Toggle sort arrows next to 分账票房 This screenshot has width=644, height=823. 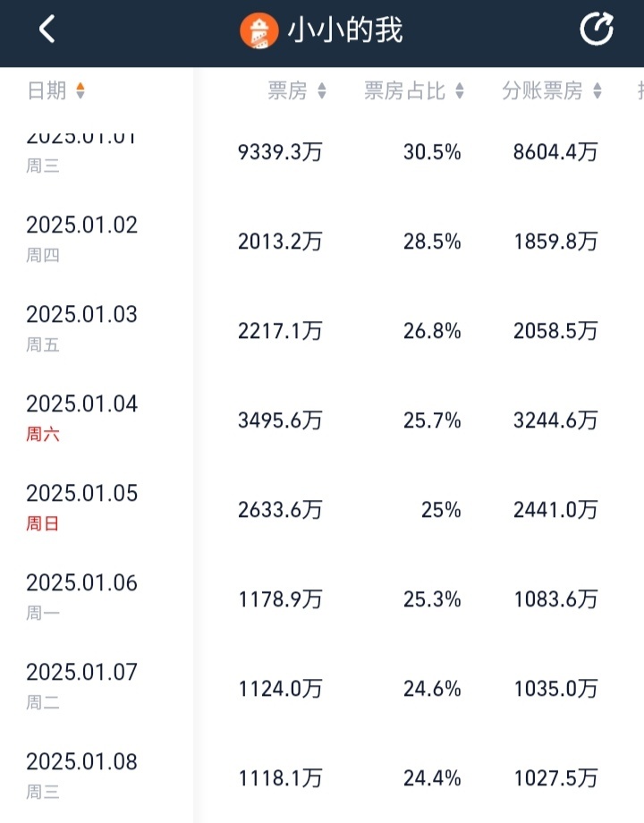[x=597, y=91]
